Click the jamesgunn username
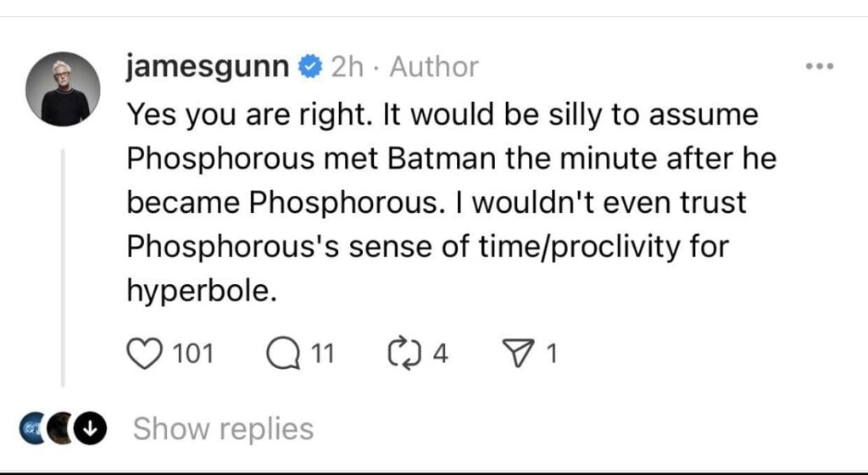This screenshot has height=475, width=868. click(x=208, y=67)
